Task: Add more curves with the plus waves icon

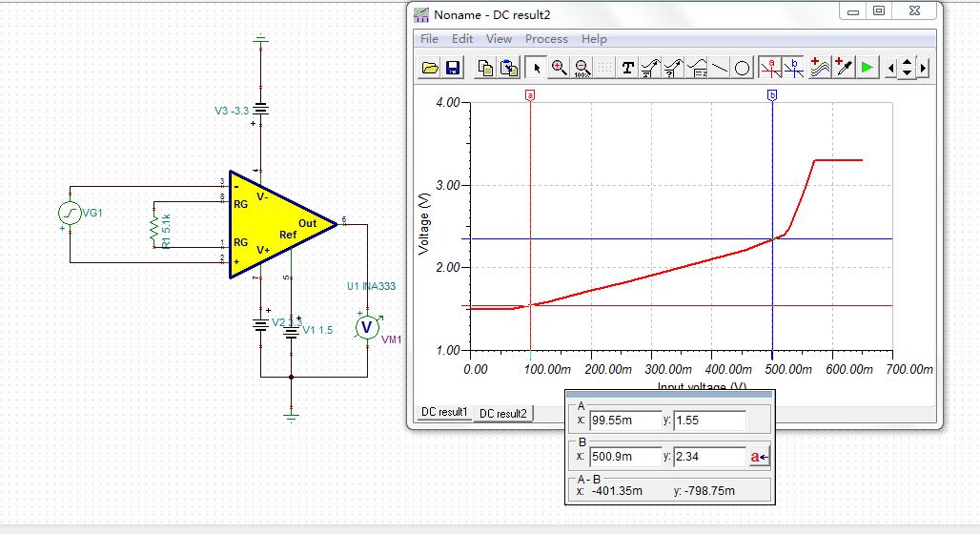Action: pyautogui.click(x=820, y=68)
